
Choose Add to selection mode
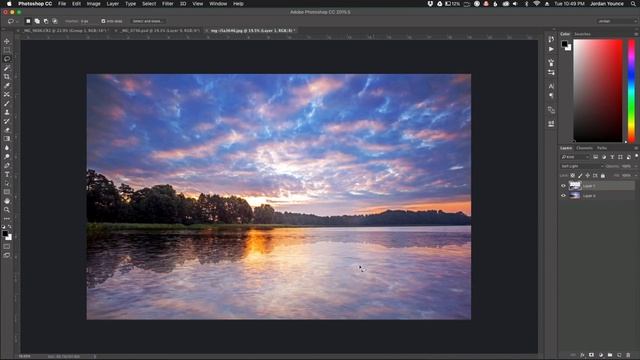point(37,21)
